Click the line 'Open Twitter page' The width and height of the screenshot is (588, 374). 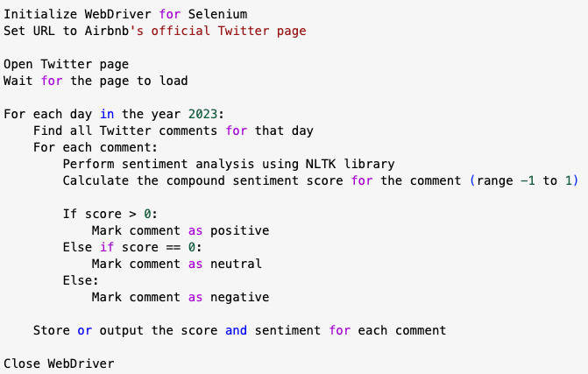coord(66,64)
